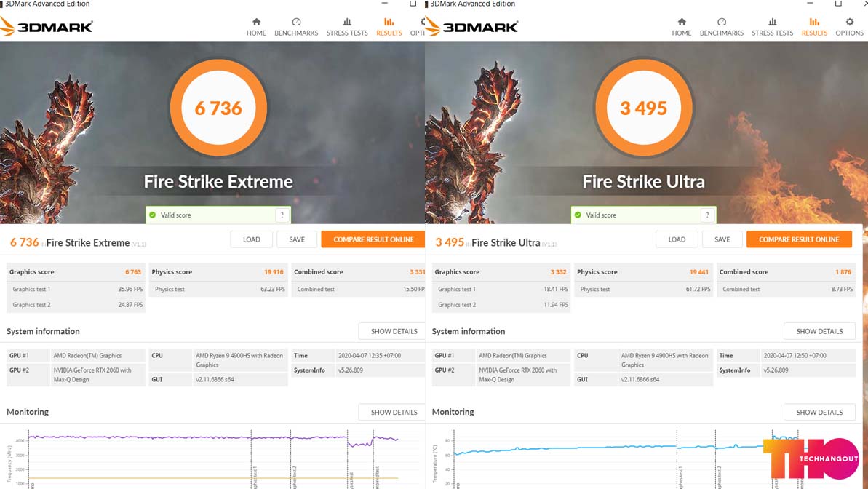Click LOAD in the Fire Strike Extreme window

[251, 239]
